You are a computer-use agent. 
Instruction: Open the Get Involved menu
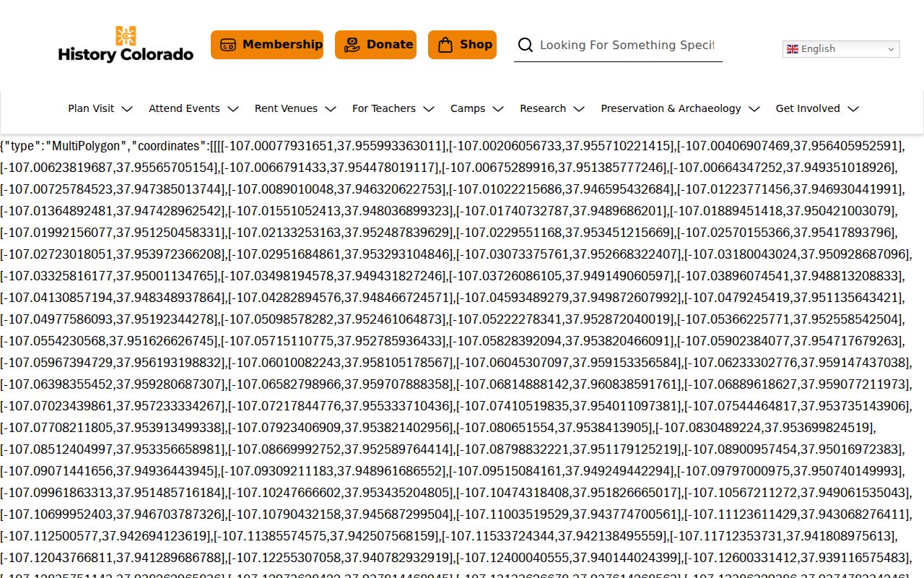pos(818,108)
